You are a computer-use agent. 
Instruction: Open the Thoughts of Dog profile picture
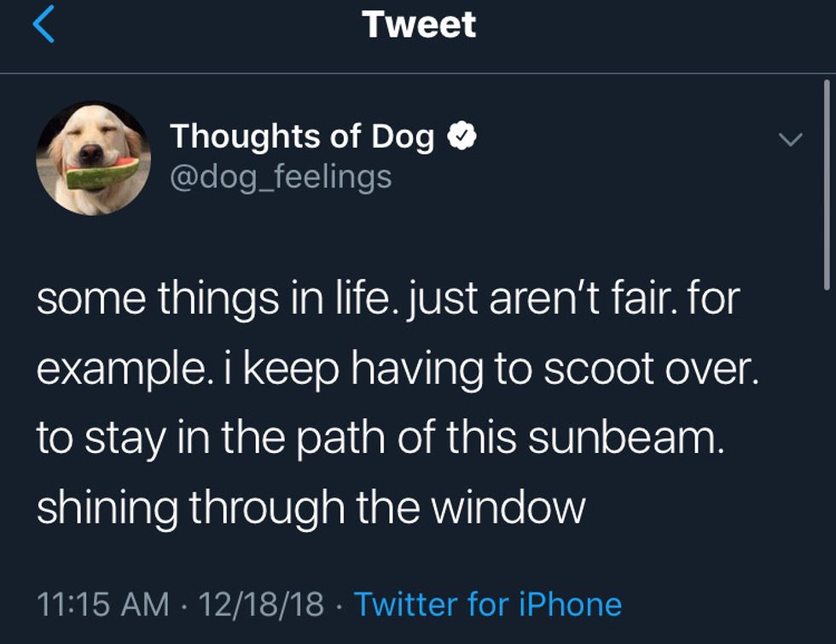pos(94,158)
